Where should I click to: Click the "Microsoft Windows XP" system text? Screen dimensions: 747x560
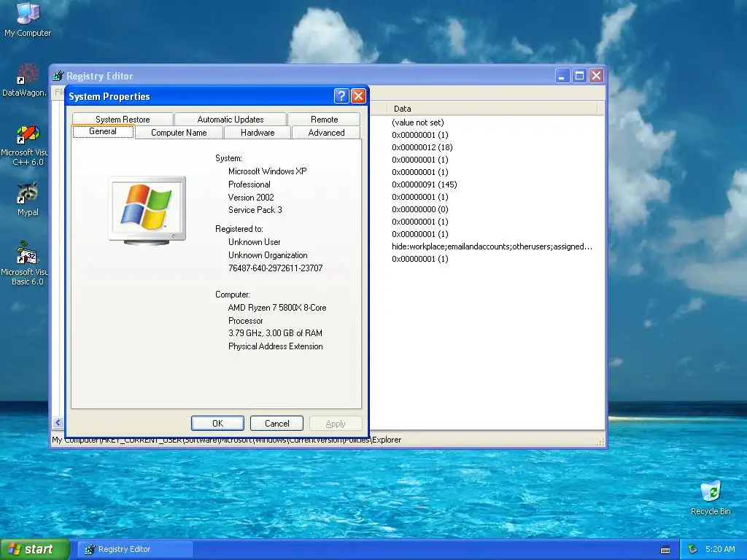point(267,171)
